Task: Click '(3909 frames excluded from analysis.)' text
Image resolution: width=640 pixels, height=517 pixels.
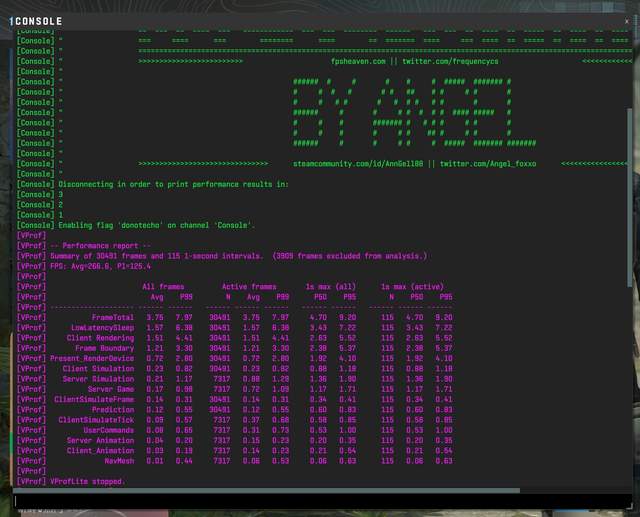Action: click(x=349, y=256)
